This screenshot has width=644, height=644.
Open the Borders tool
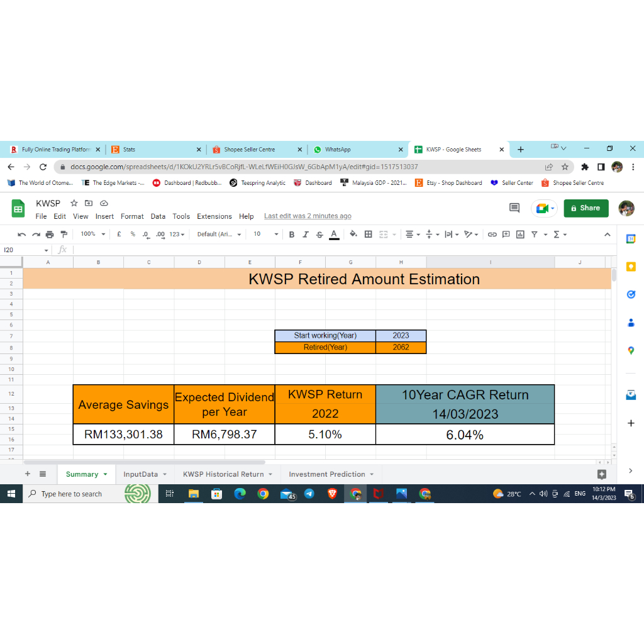coord(369,235)
